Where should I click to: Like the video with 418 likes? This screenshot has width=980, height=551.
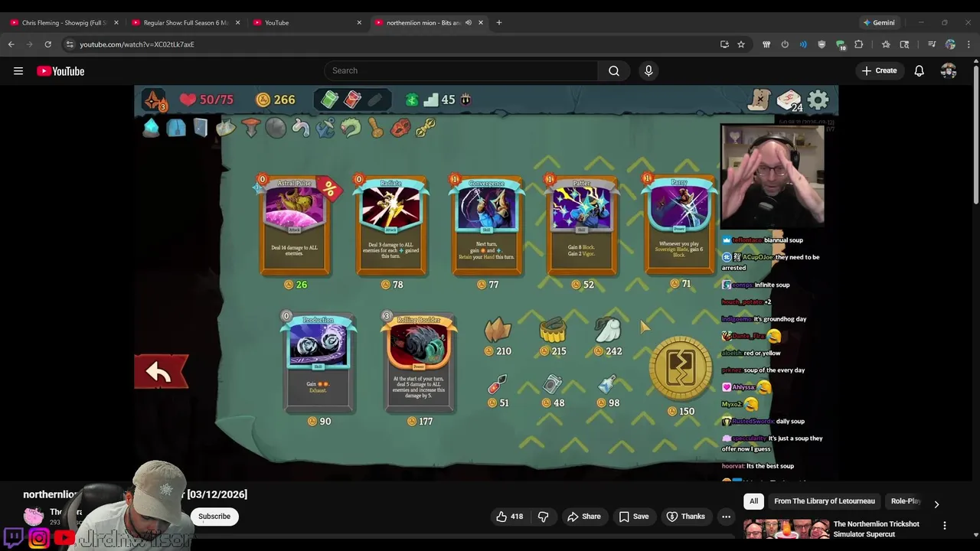(x=510, y=517)
